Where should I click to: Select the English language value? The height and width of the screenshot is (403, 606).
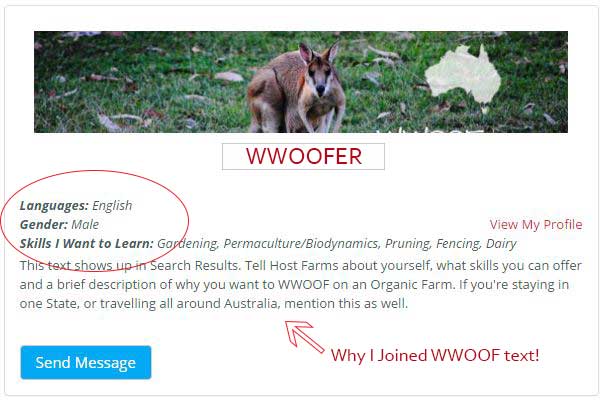[112, 206]
